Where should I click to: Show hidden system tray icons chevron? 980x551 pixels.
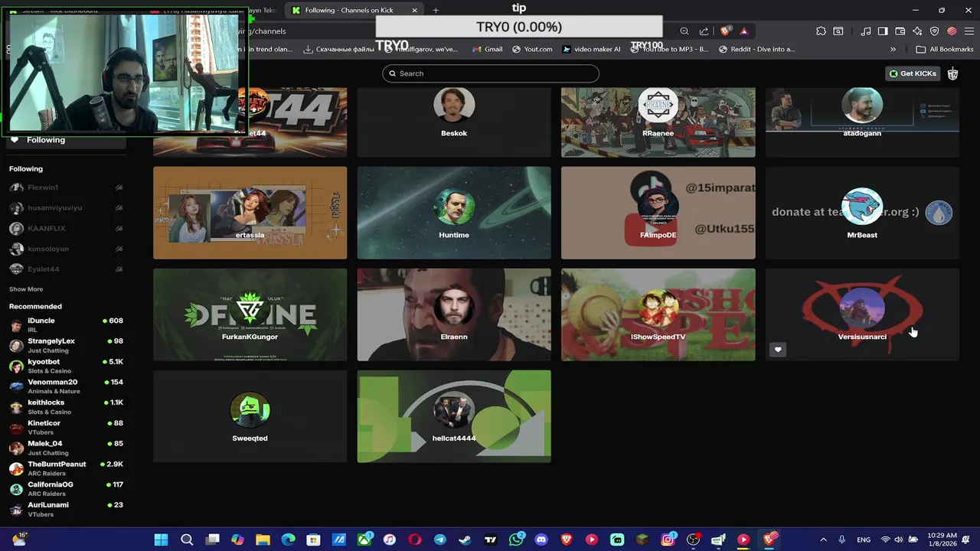(x=823, y=540)
